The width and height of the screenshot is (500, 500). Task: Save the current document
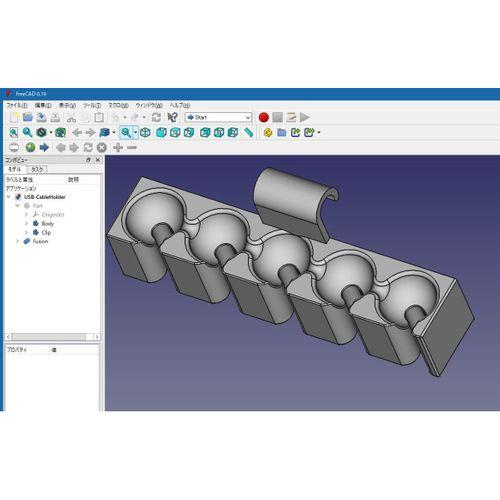pyautogui.click(x=41, y=117)
